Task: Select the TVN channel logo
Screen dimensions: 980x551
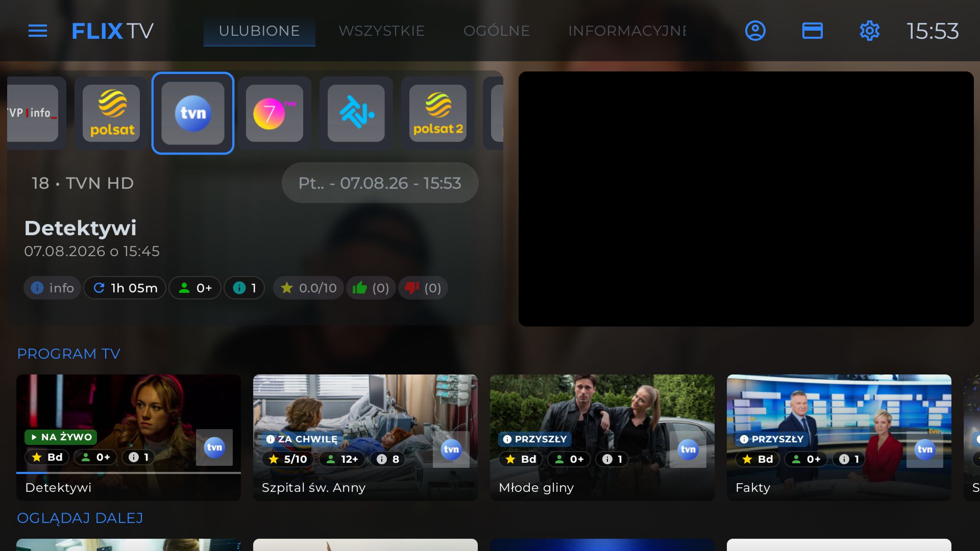Action: pyautogui.click(x=193, y=113)
